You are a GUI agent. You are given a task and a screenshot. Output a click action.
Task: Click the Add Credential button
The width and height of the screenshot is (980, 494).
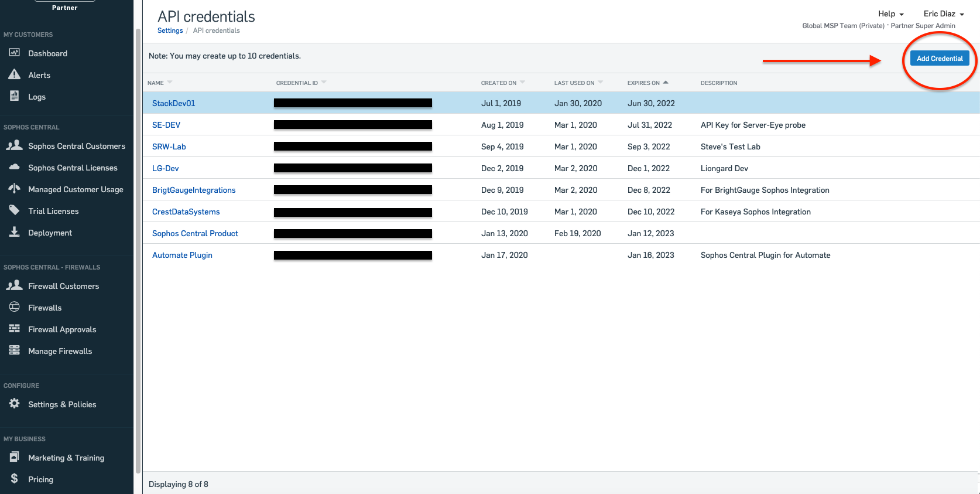[x=940, y=59]
